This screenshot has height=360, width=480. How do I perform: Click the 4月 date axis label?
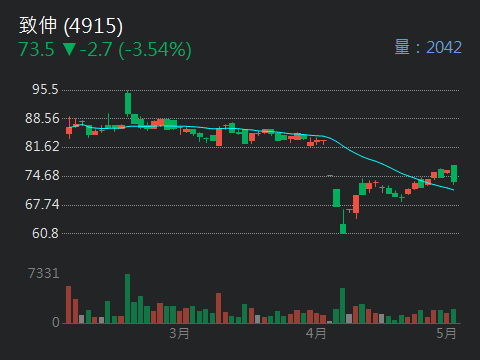click(x=316, y=333)
